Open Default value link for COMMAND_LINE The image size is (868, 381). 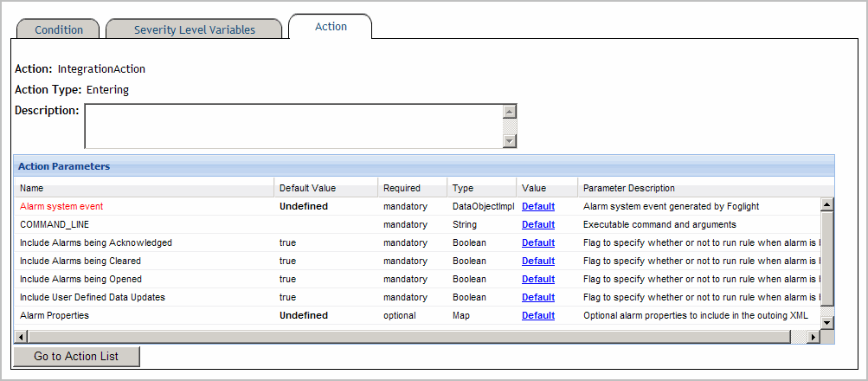click(537, 225)
